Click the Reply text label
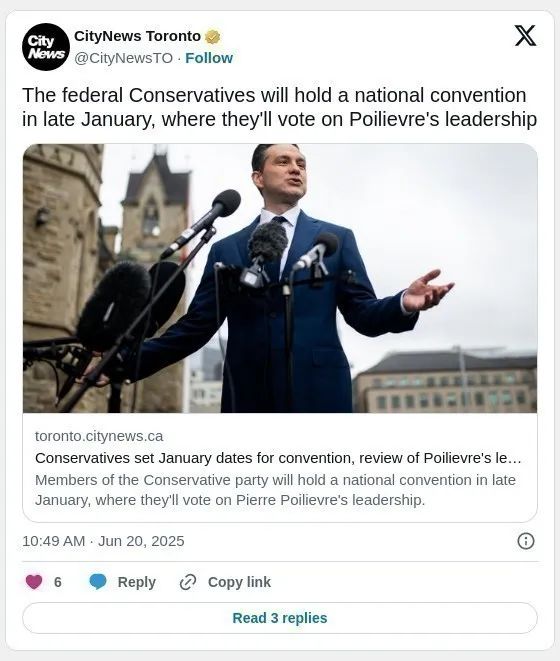 [137, 582]
